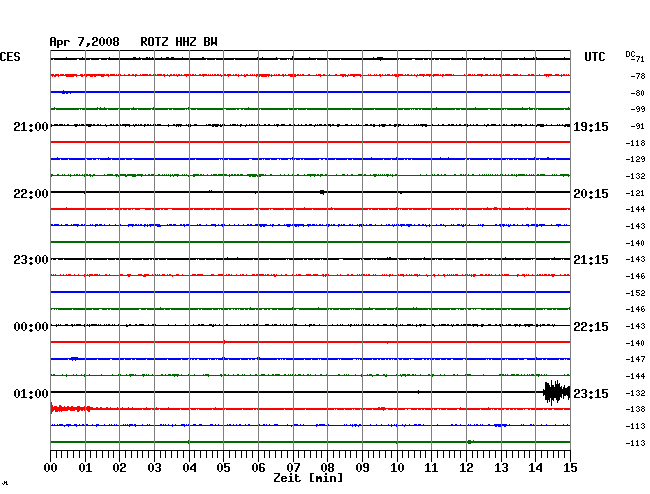Click the '21:15' UTC time label

click(591, 260)
